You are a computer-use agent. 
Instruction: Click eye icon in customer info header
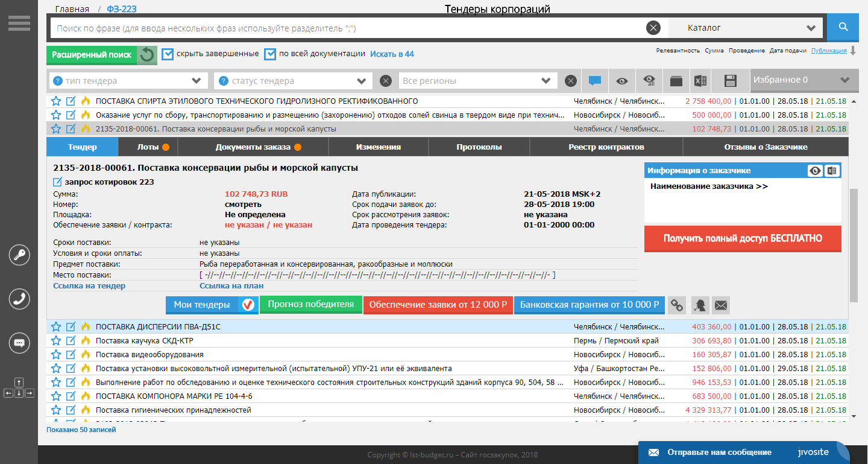816,171
